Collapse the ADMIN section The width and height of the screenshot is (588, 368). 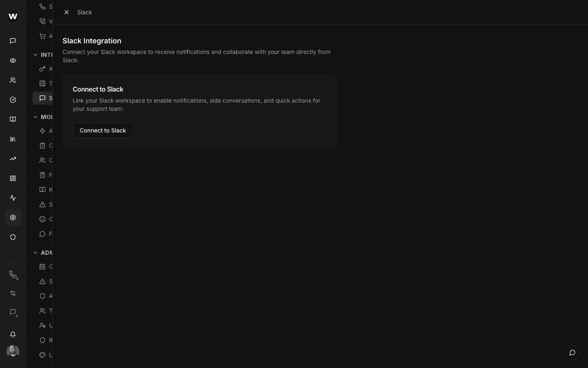pyautogui.click(x=35, y=253)
